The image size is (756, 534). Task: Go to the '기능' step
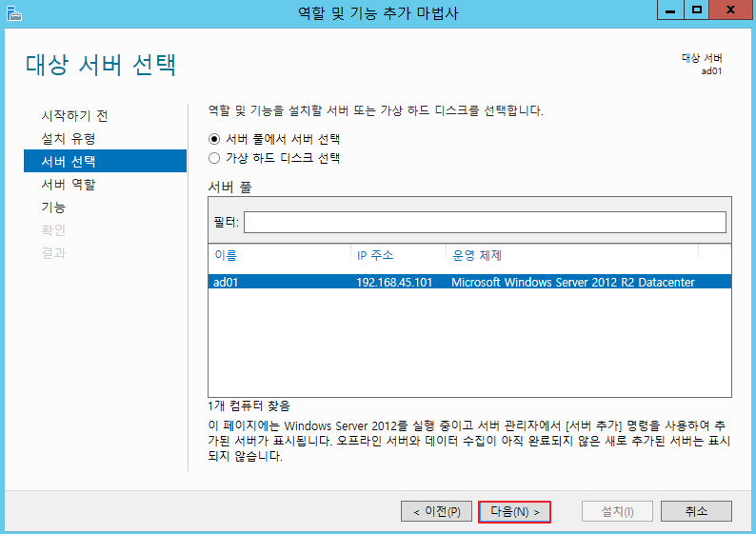coord(53,208)
